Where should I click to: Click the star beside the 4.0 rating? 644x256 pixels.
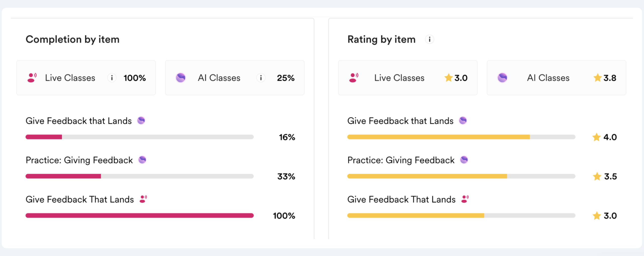[596, 137]
